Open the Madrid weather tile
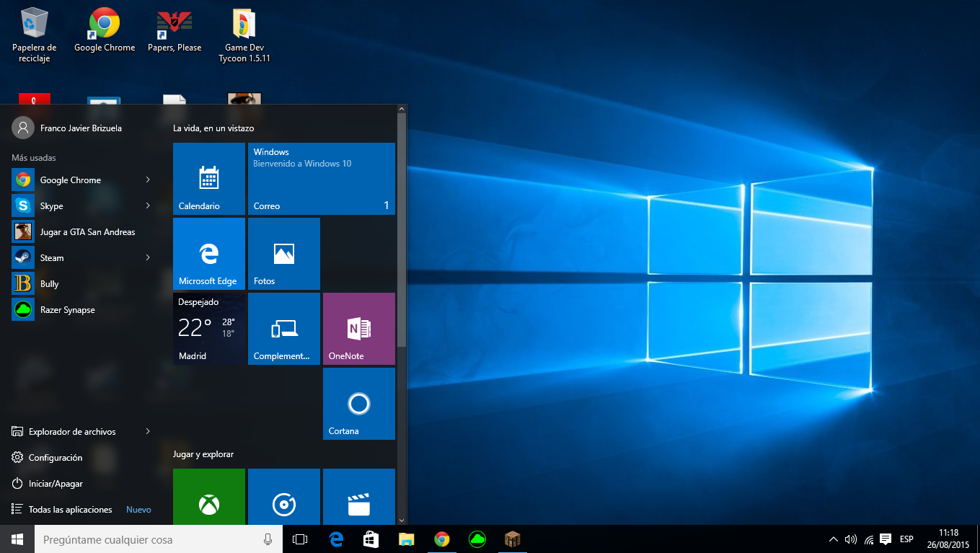 (209, 329)
